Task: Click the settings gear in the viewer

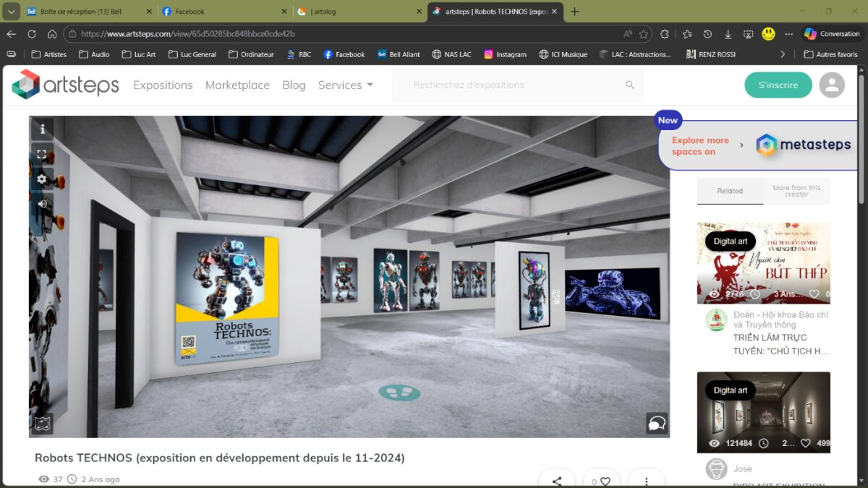Action: [41, 179]
